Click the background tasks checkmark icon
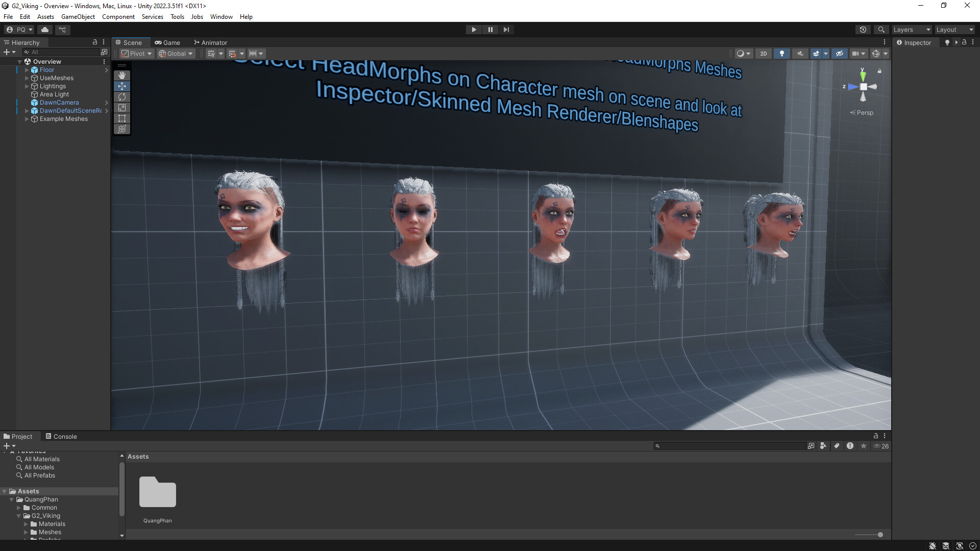Image resolution: width=980 pixels, height=551 pixels. point(973,546)
